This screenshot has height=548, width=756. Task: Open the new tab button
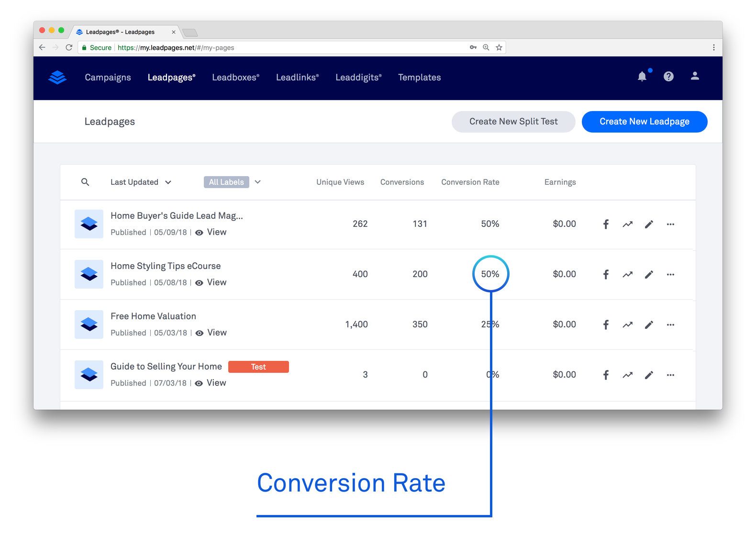[x=190, y=33]
